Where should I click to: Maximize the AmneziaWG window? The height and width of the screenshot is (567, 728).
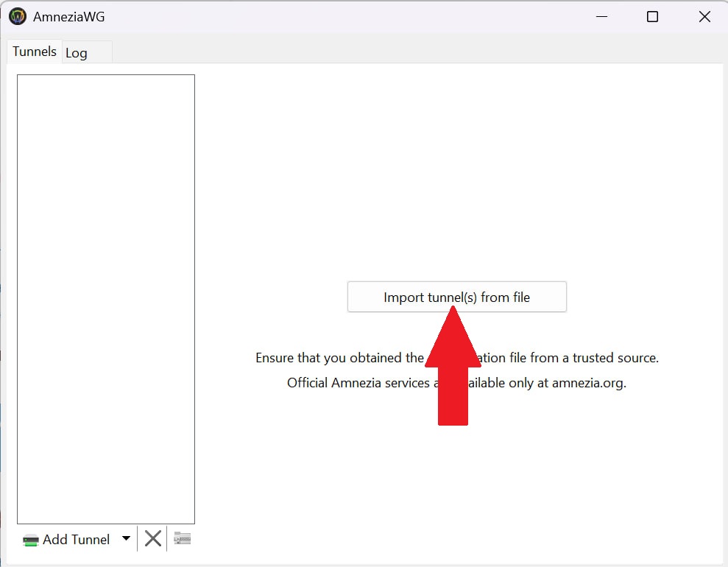652,17
